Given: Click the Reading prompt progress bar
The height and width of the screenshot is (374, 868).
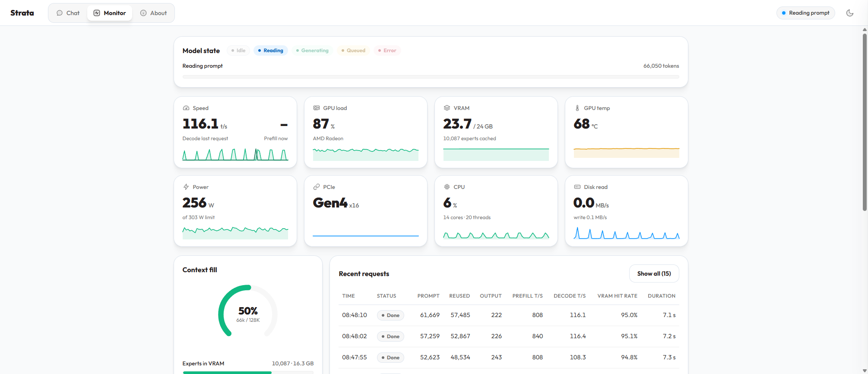Looking at the screenshot, I should 431,77.
